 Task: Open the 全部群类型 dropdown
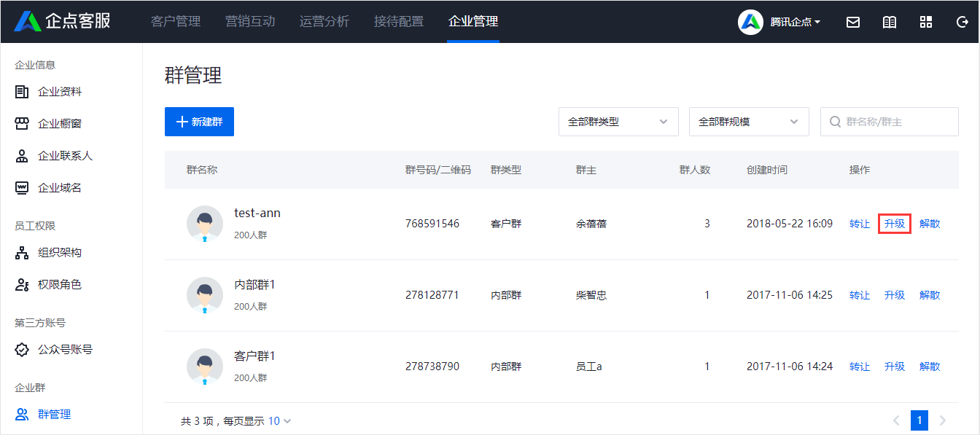tap(618, 122)
